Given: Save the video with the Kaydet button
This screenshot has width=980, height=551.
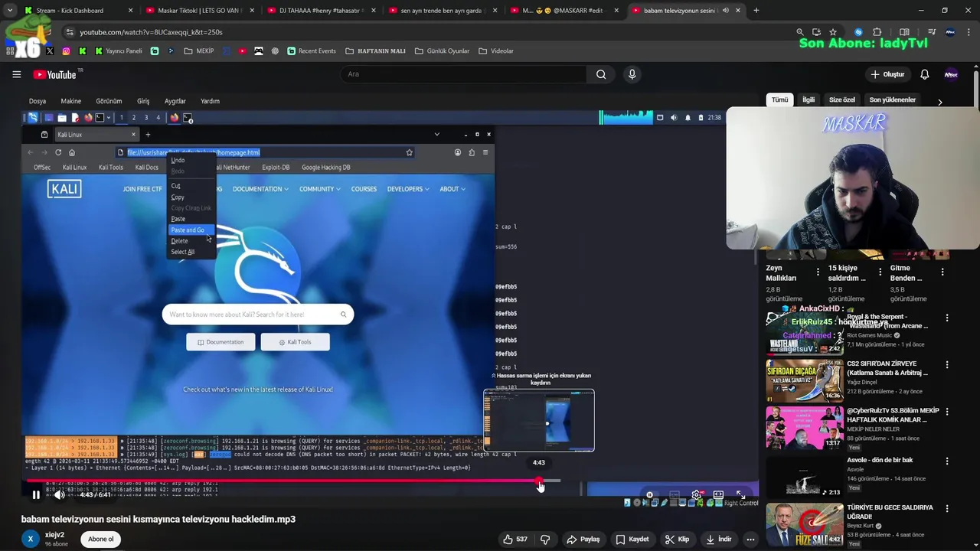Looking at the screenshot, I should pos(632,539).
